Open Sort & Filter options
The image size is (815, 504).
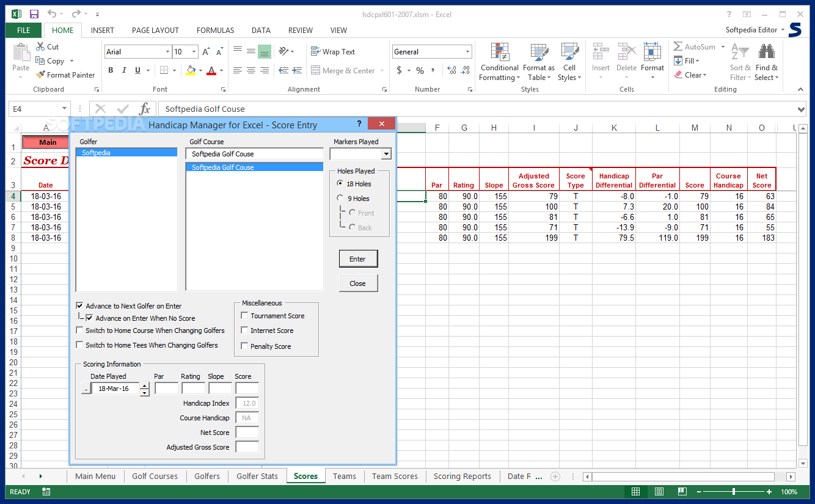pyautogui.click(x=740, y=62)
